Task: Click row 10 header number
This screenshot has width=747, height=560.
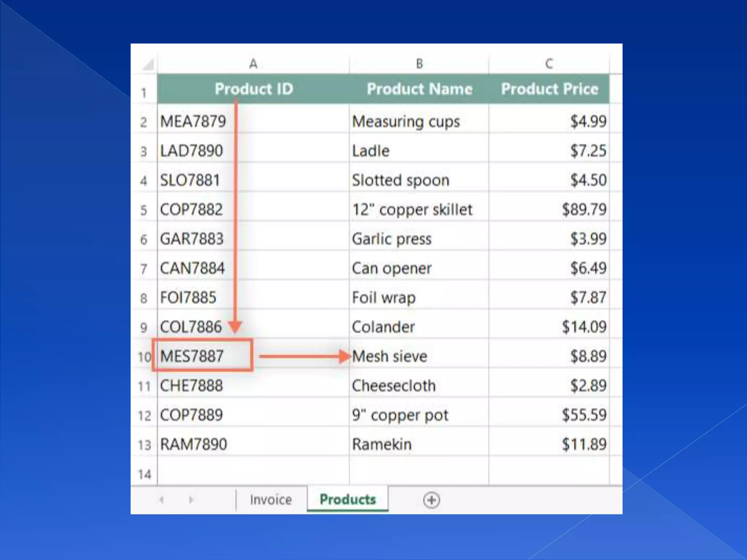Action: tap(144, 357)
